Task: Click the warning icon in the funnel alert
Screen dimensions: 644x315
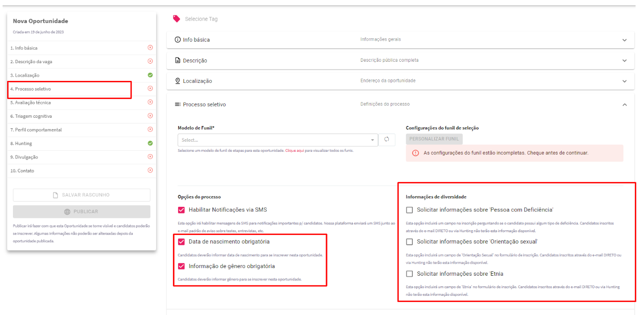Action: [416, 153]
